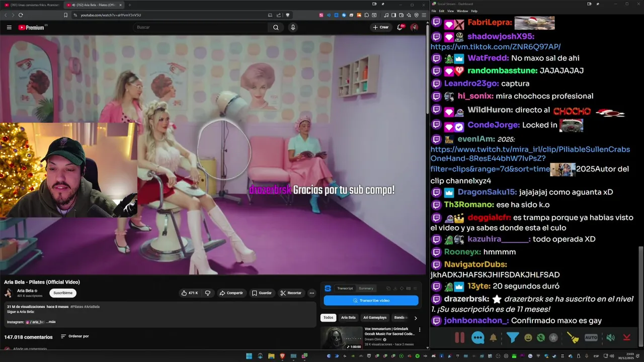Focus the Buscar search field

(x=201, y=27)
